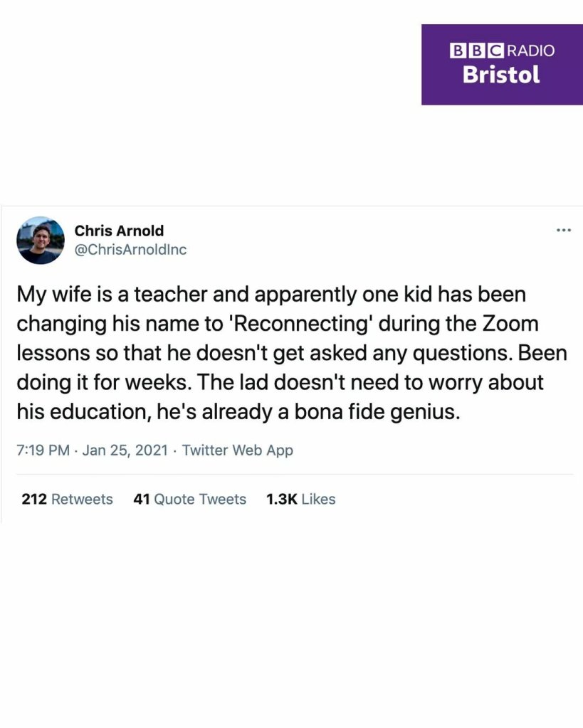Show the 1.3K Likes list
Viewport: 583px width, 728px height.
300,500
